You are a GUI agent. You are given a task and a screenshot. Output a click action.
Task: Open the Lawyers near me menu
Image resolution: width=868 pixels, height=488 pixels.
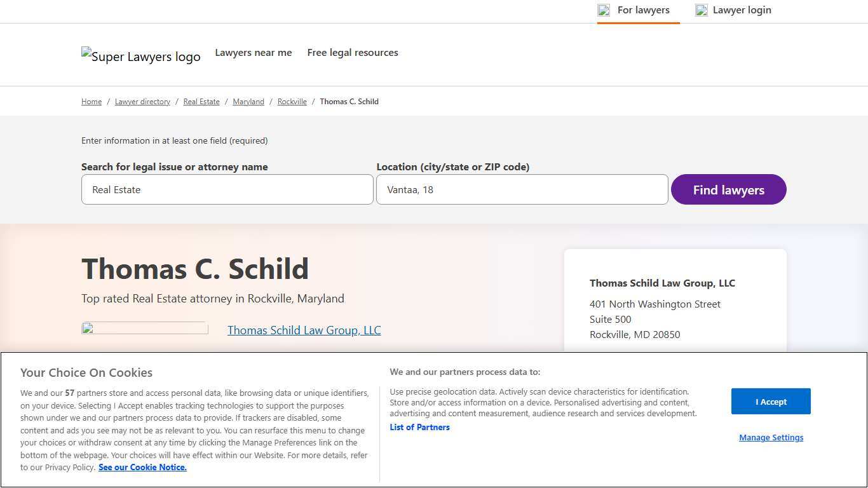point(253,52)
